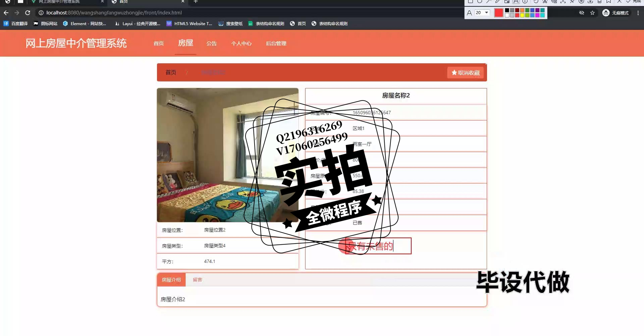
Task: Select 房屋 in the site navigation
Action: pos(185,43)
